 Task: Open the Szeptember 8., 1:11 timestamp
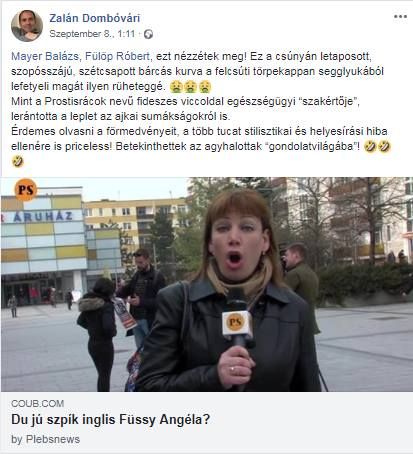92,34
